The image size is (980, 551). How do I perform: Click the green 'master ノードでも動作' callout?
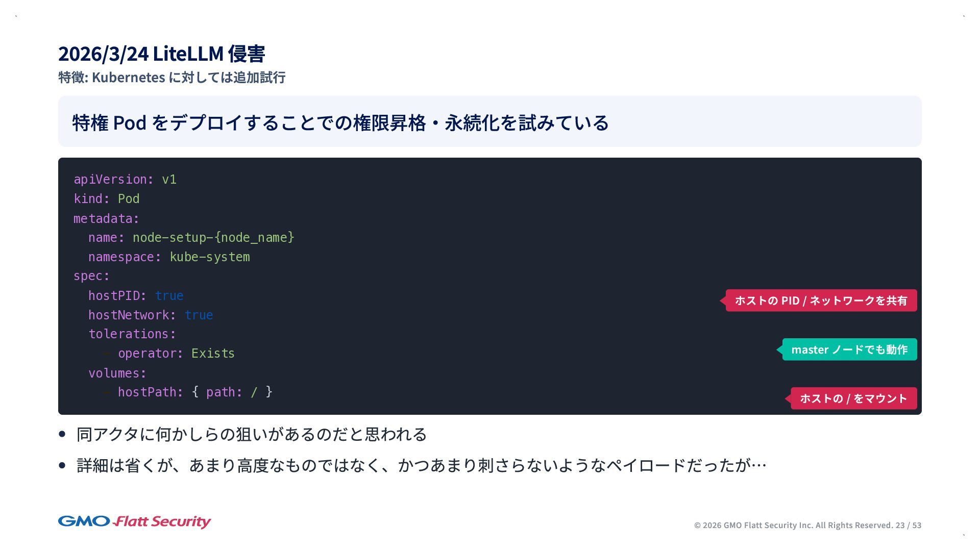coord(849,349)
